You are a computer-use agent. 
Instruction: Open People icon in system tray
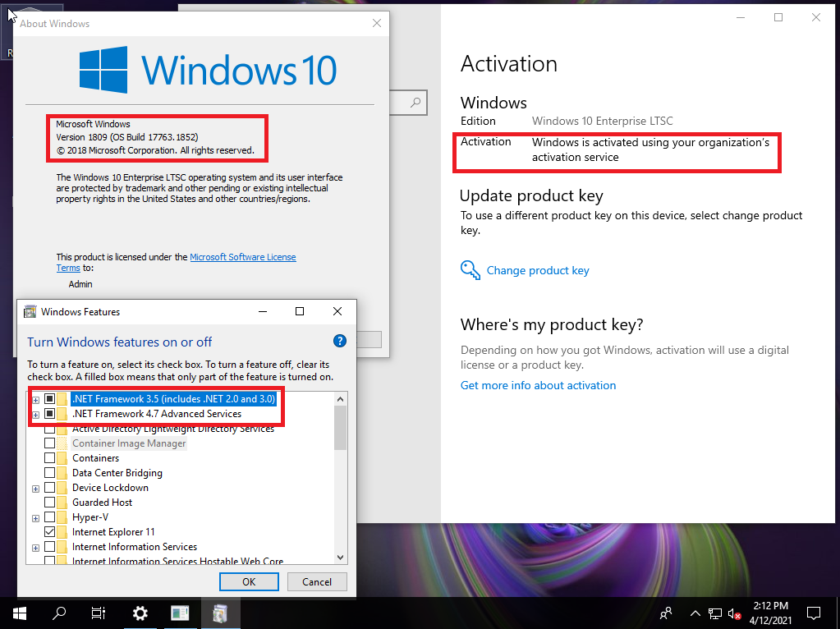(666, 613)
